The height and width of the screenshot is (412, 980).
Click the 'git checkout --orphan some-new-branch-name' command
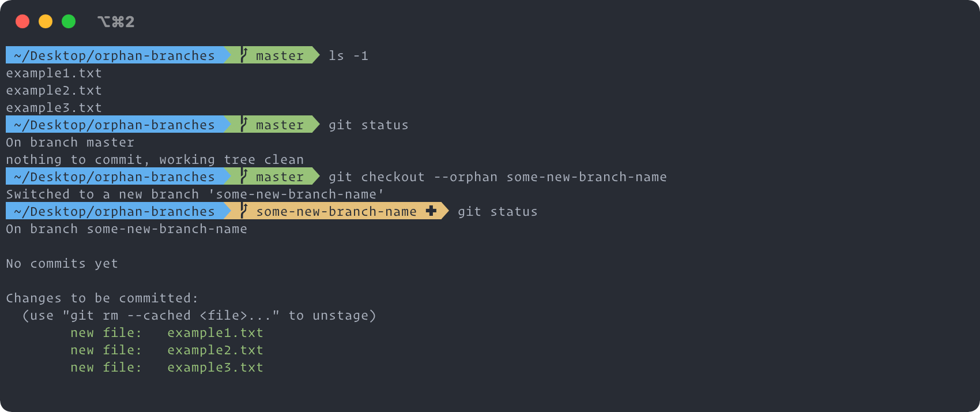click(497, 177)
